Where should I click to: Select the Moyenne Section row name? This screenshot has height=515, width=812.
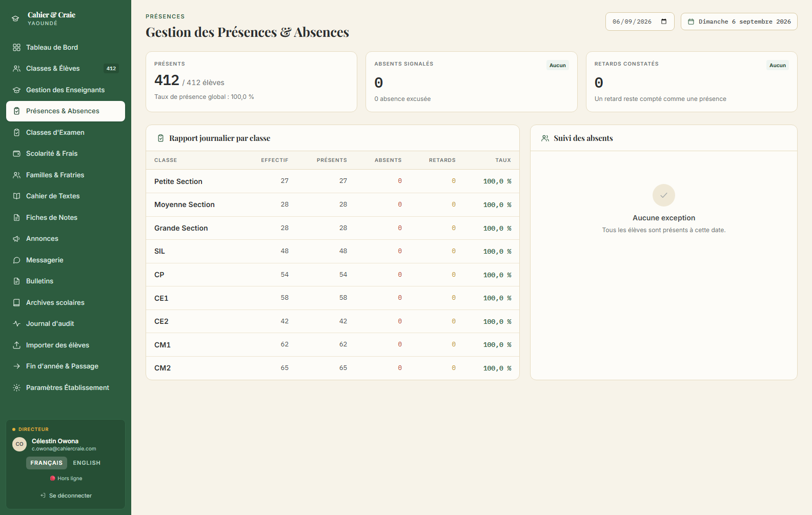[185, 204]
